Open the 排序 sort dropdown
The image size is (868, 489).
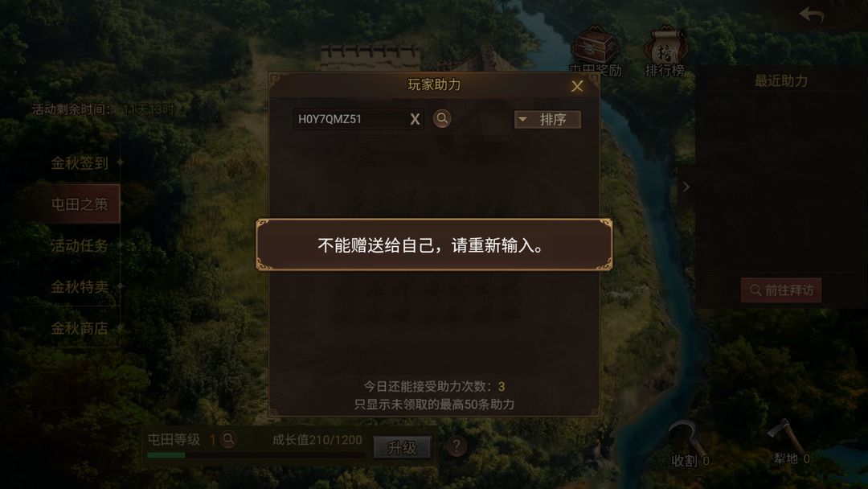click(547, 119)
